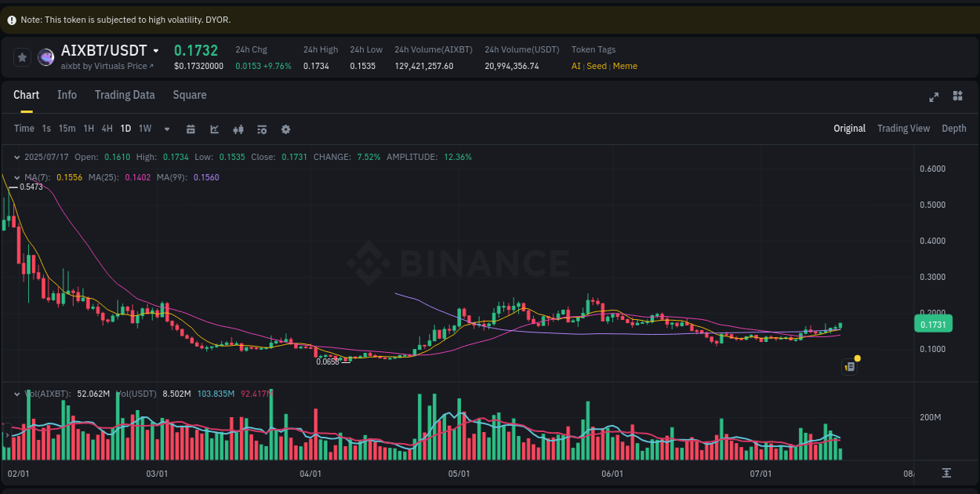Favorite AIXBT/USDT with the star toggle
980x494 pixels.
click(x=22, y=56)
